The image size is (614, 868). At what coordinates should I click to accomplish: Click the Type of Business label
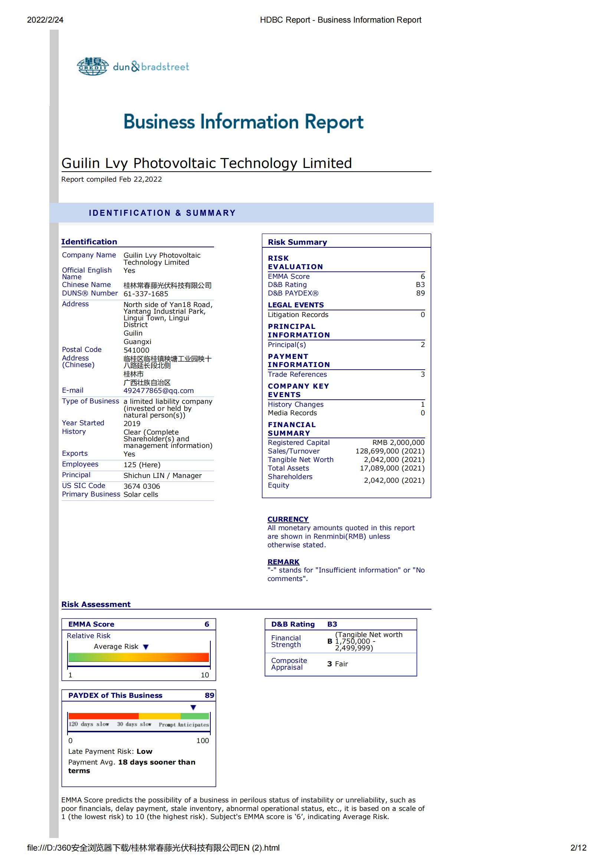(91, 401)
